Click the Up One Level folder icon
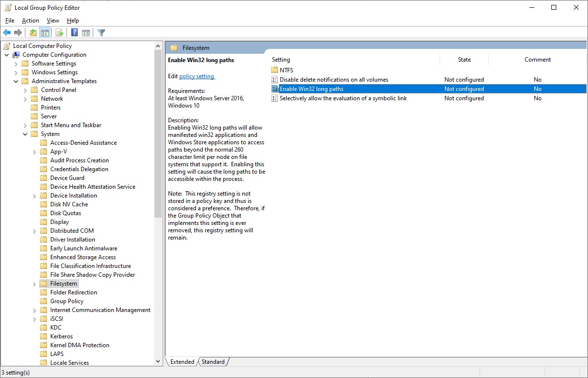 (x=33, y=33)
